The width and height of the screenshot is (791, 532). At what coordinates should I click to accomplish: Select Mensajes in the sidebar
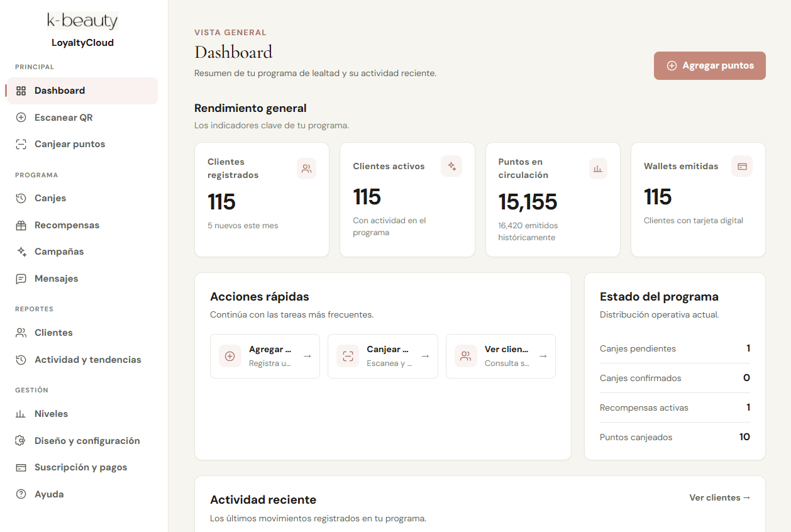[x=82, y=279]
